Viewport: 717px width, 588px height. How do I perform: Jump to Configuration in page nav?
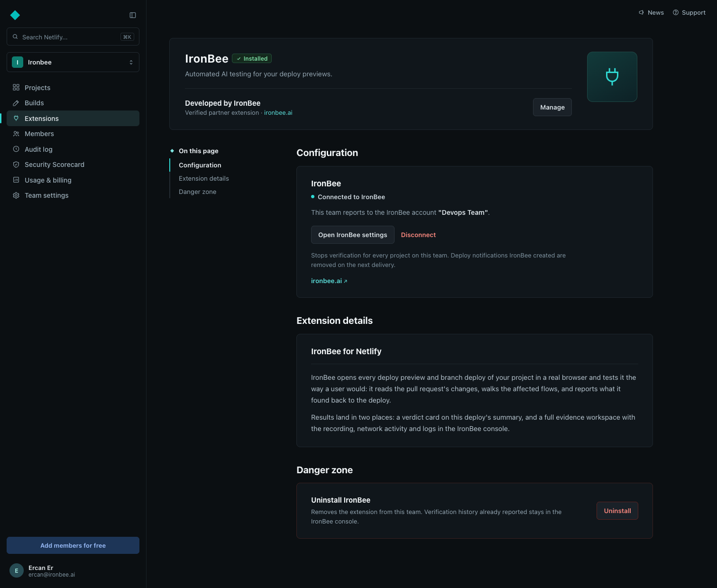coord(200,165)
